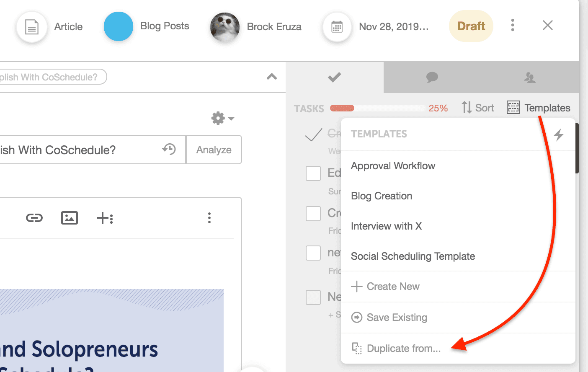Click the 25% tasks progress bar

pos(377,108)
